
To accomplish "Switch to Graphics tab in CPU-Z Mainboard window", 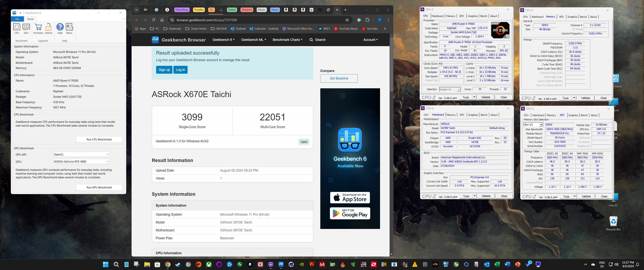I will pyautogui.click(x=473, y=115).
